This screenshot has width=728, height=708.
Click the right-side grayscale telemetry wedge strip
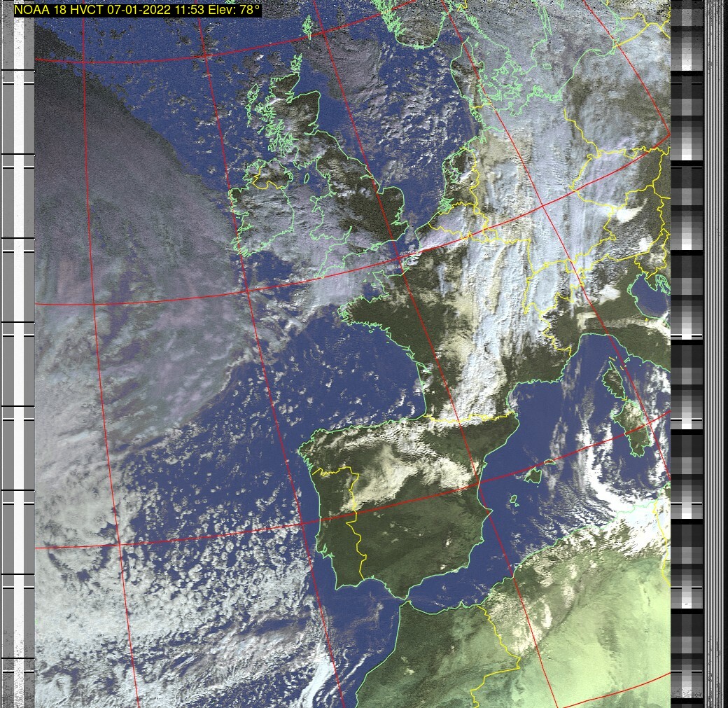(686, 350)
